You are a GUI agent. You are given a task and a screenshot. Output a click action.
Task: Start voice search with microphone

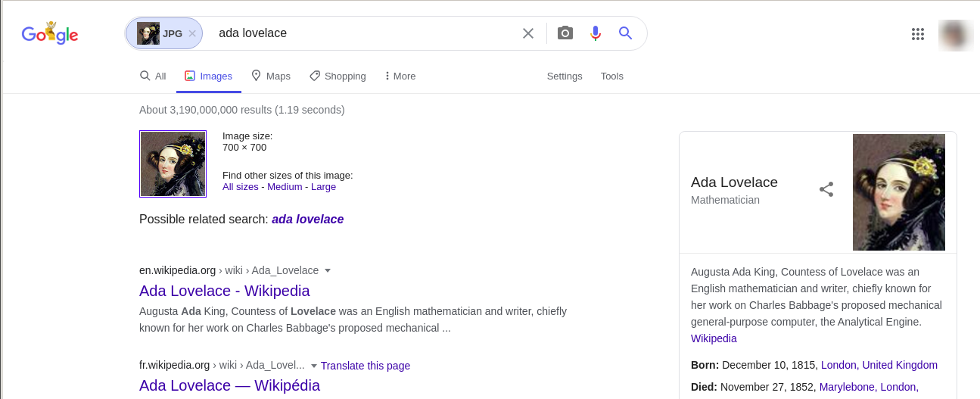coord(596,33)
